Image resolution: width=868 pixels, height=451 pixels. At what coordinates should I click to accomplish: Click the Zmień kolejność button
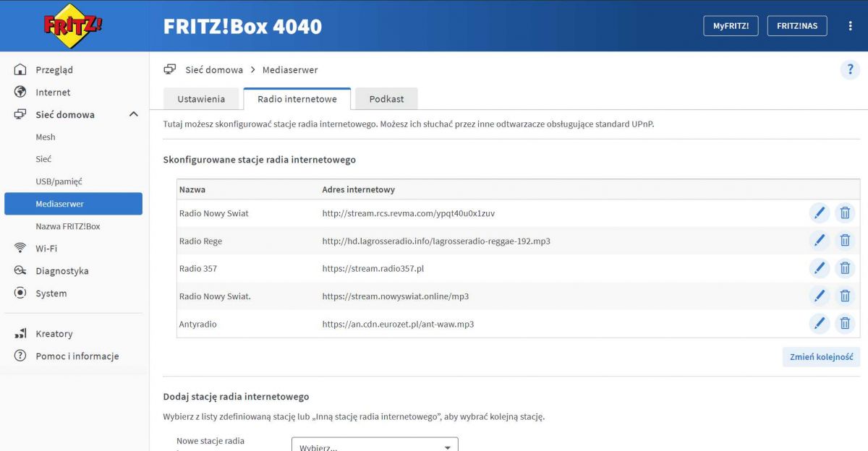821,357
